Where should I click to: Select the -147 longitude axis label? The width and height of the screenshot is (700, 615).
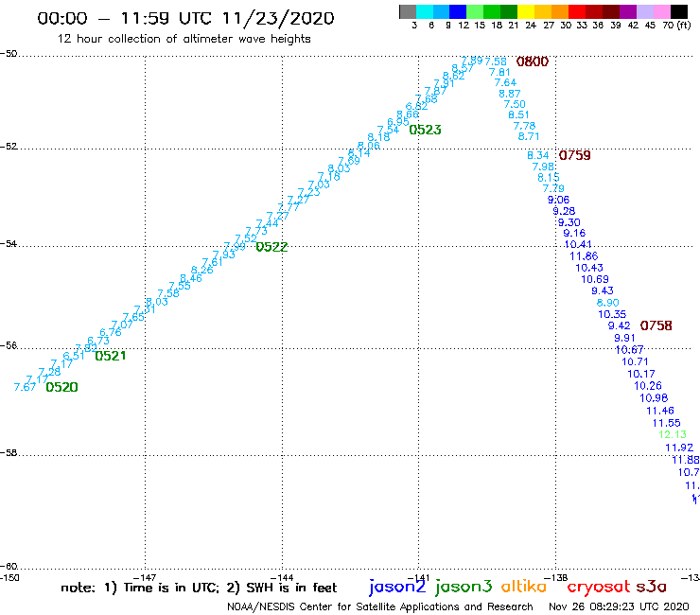[x=145, y=577]
